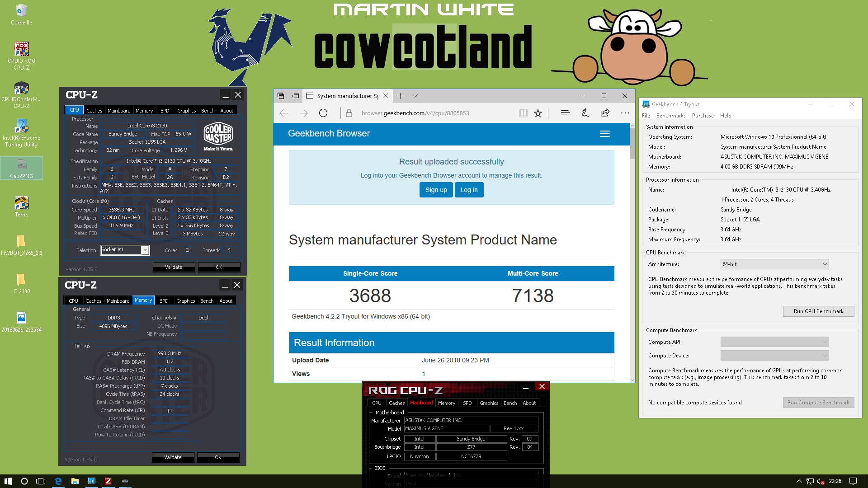868x488 pixels.
Task: Open the Socket #1 selection dropdown
Action: 125,250
